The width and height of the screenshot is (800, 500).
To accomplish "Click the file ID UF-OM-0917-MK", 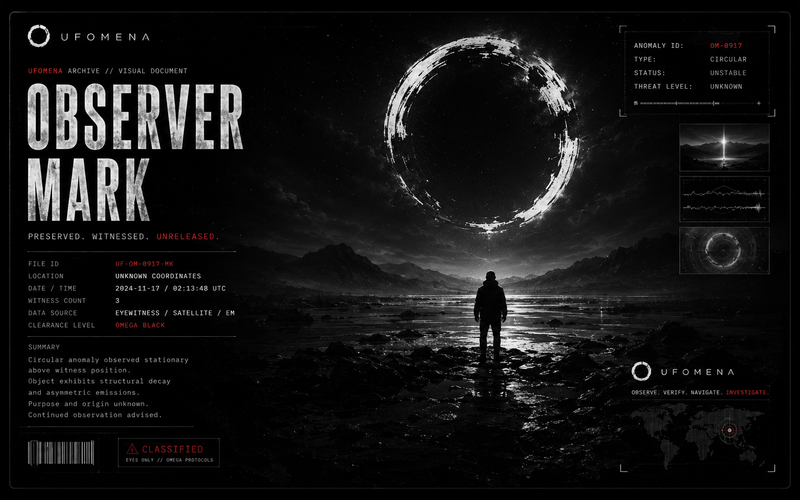I will 144,264.
